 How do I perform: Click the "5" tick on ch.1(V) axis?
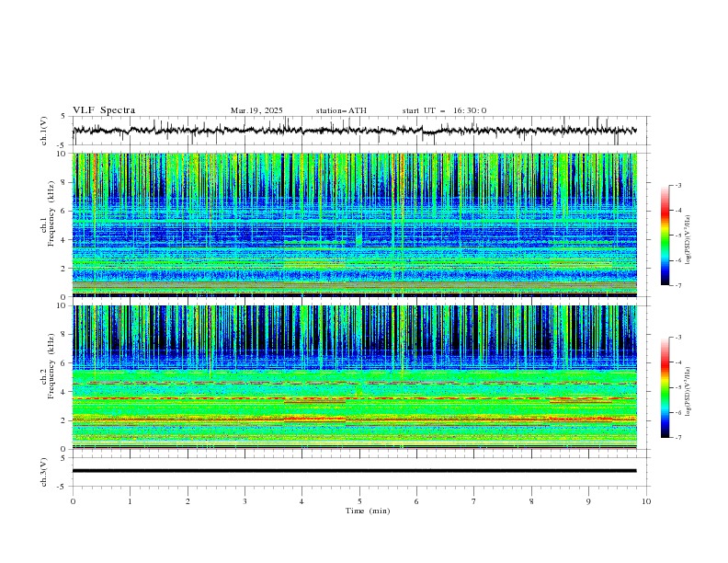pyautogui.click(x=63, y=117)
